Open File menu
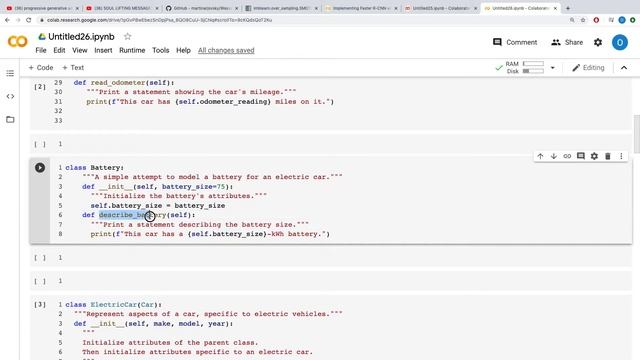640x360 pixels. 41,50
